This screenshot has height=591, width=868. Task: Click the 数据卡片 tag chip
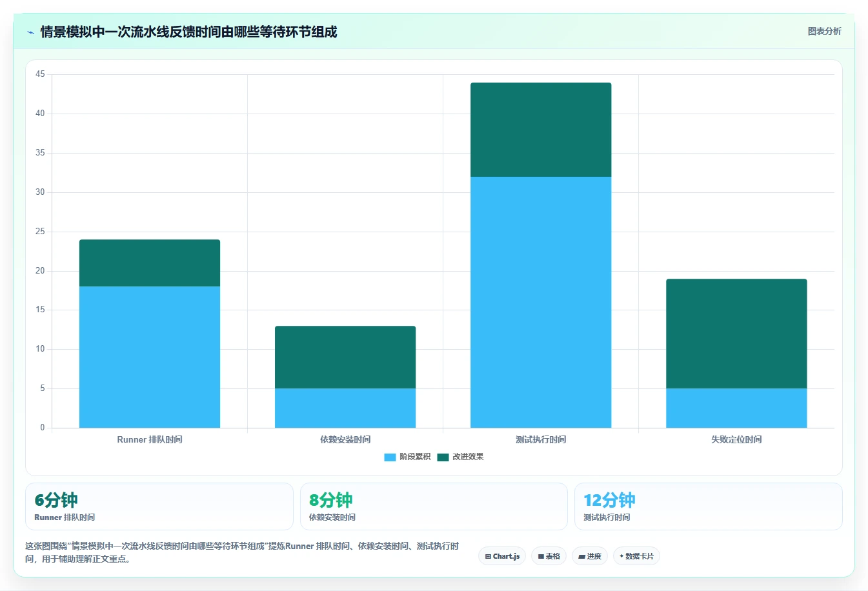636,556
